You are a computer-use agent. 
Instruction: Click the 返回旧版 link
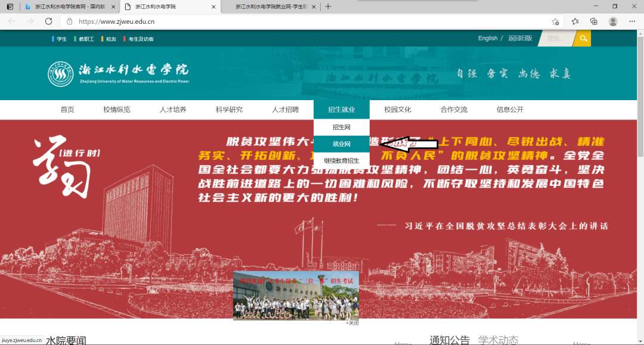click(x=520, y=38)
